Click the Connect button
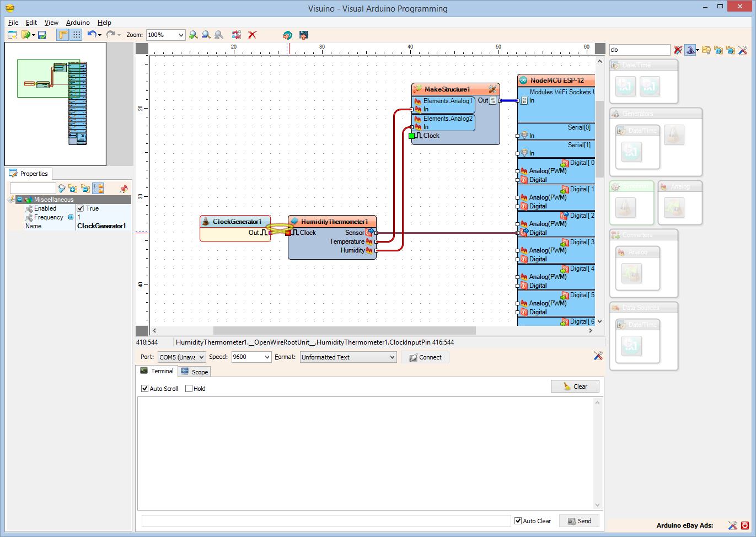 [x=425, y=357]
